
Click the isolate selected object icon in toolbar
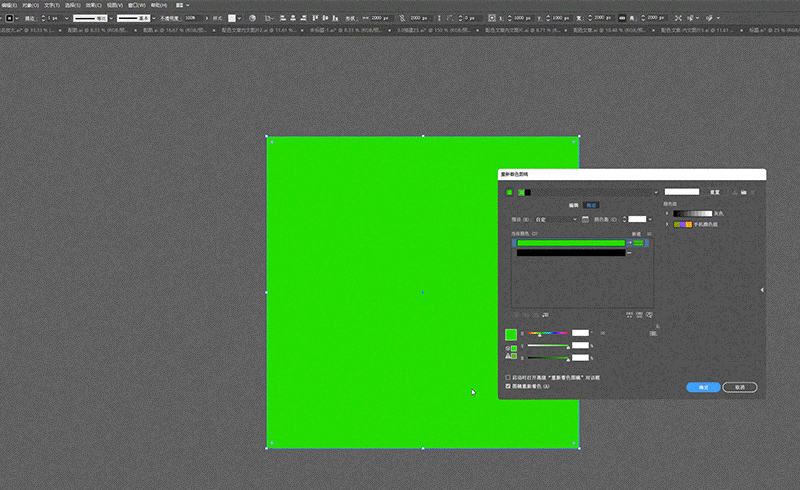pos(678,18)
